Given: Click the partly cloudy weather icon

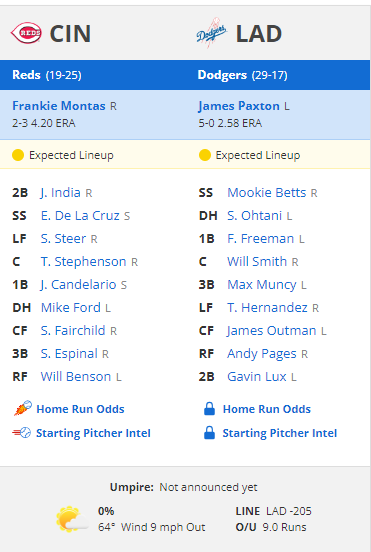Looking at the screenshot, I should click(72, 519).
